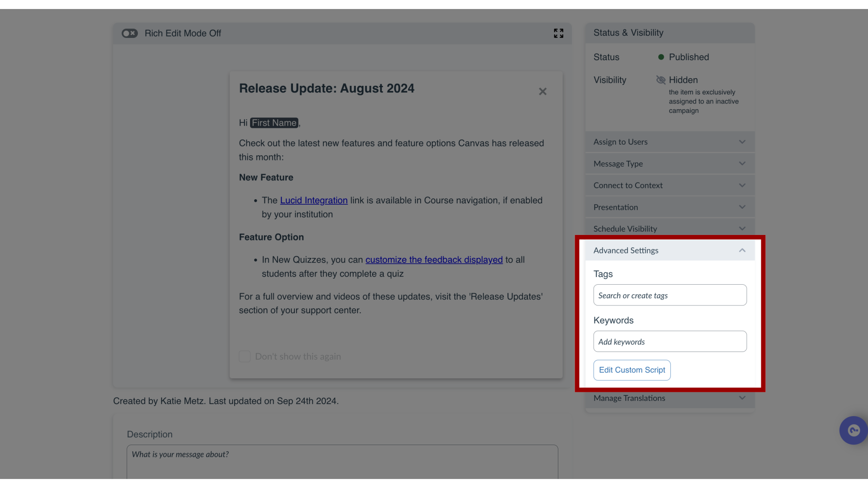868x488 pixels.
Task: Click the Add keywords input field
Action: point(670,342)
